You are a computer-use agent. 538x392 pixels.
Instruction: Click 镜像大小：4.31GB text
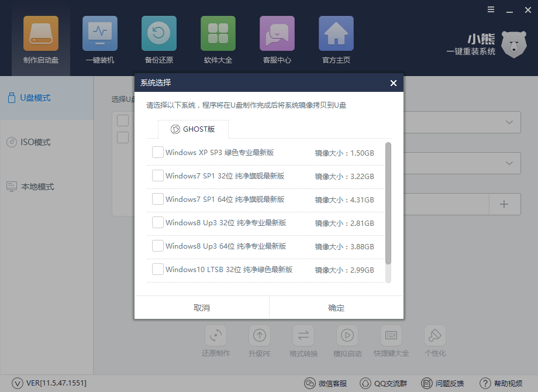click(x=344, y=200)
